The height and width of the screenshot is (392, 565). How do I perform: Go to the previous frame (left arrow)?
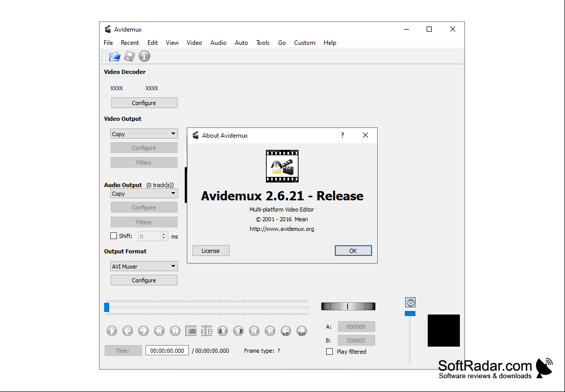(128, 331)
